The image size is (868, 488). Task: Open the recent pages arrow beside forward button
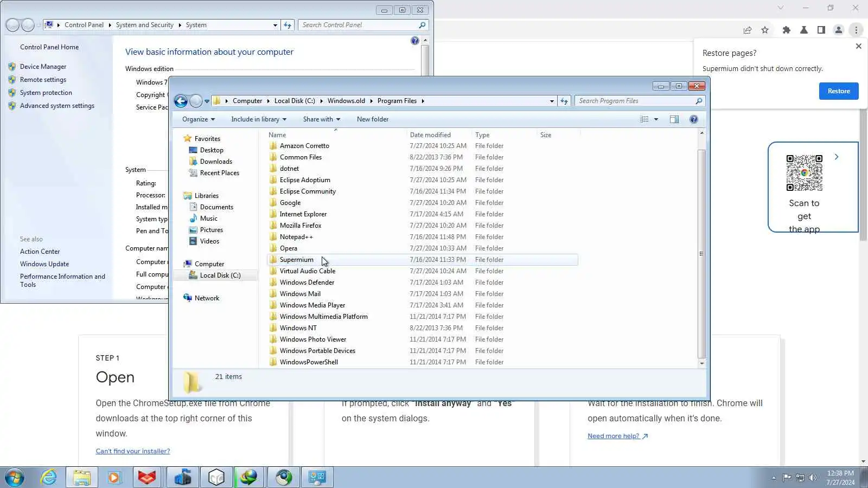(x=207, y=101)
